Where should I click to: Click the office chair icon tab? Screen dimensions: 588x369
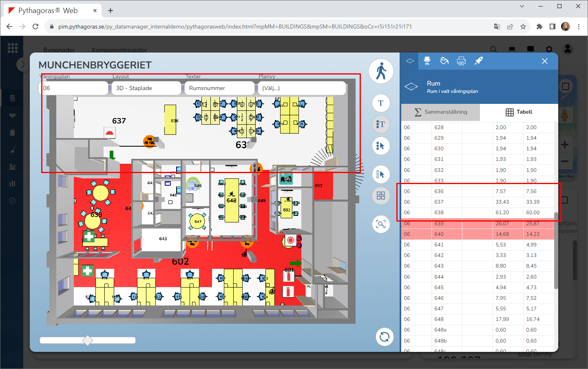point(427,61)
